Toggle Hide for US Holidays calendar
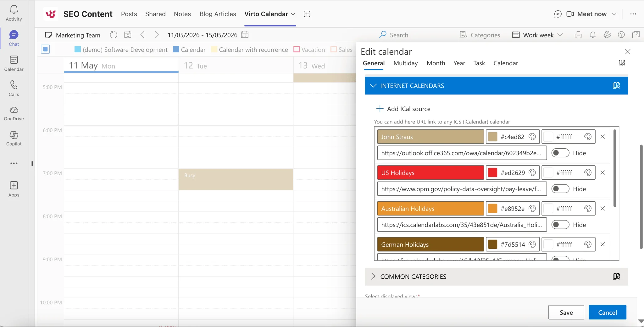This screenshot has width=644, height=327. coord(560,189)
